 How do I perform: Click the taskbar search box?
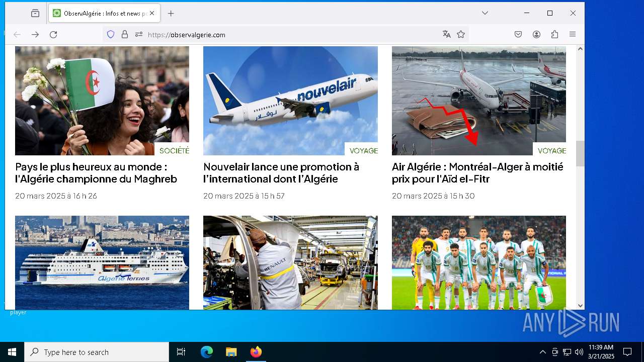click(97, 352)
